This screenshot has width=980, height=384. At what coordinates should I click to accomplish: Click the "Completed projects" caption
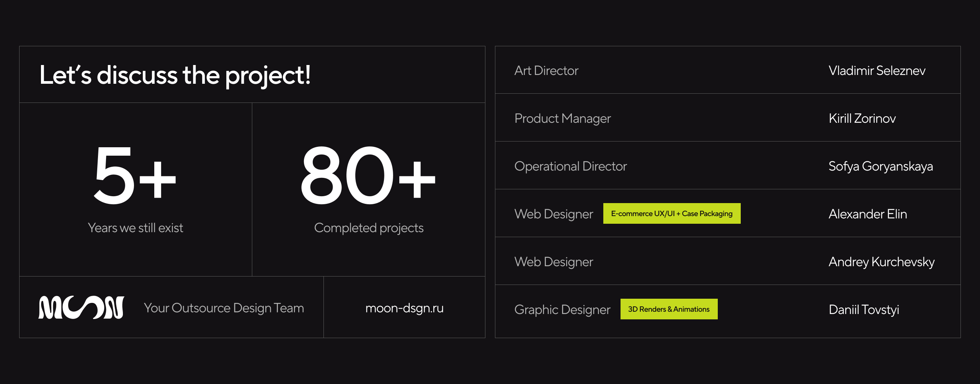pos(369,228)
